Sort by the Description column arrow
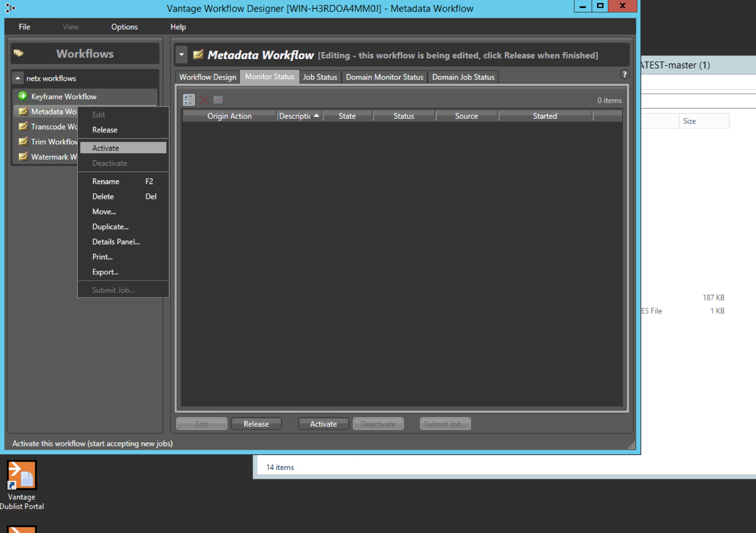Screen dimensions: 756x533 point(316,115)
